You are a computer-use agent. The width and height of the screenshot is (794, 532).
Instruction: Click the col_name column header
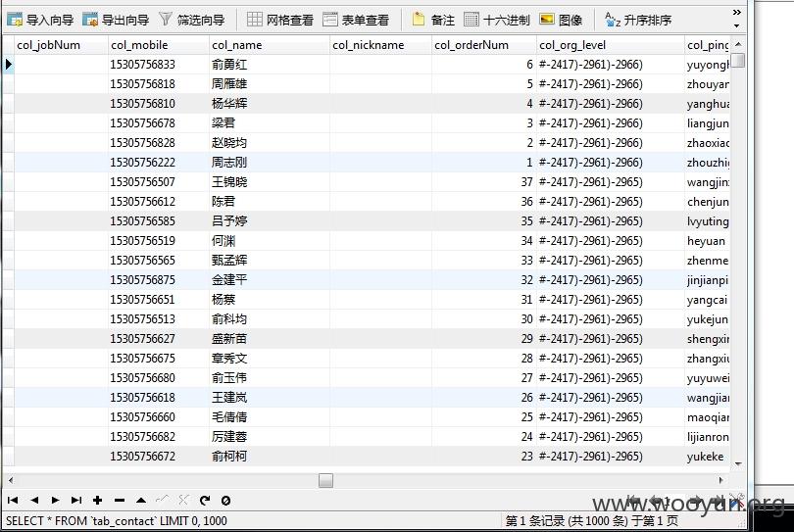[270, 45]
